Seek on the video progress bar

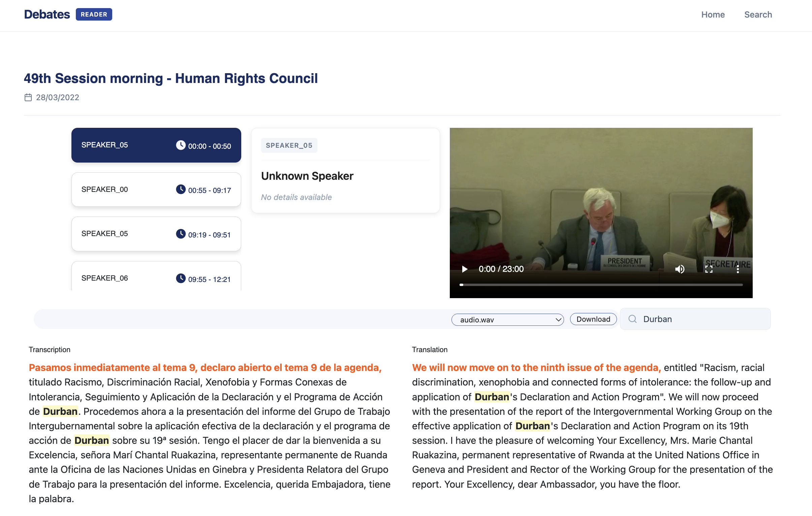(x=601, y=285)
